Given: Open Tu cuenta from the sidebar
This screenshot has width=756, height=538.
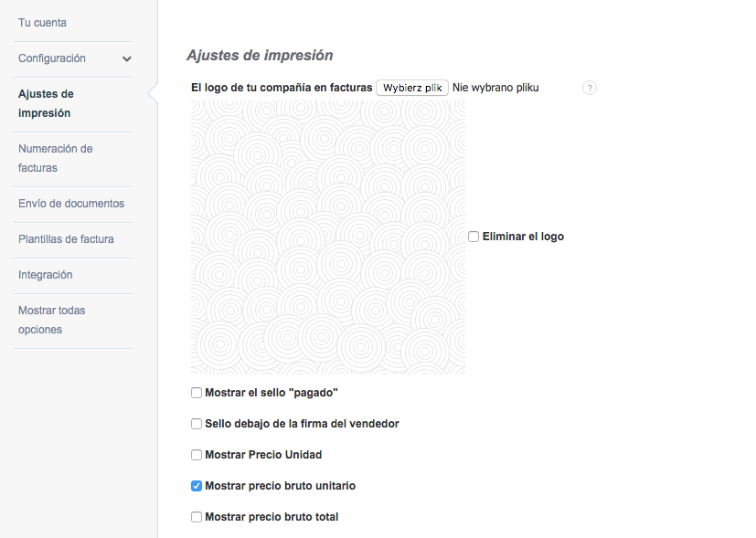Looking at the screenshot, I should coord(42,22).
